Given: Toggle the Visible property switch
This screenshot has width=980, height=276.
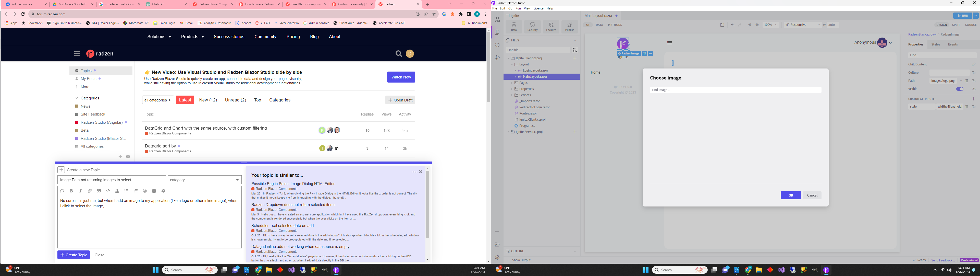Looking at the screenshot, I should [x=960, y=89].
